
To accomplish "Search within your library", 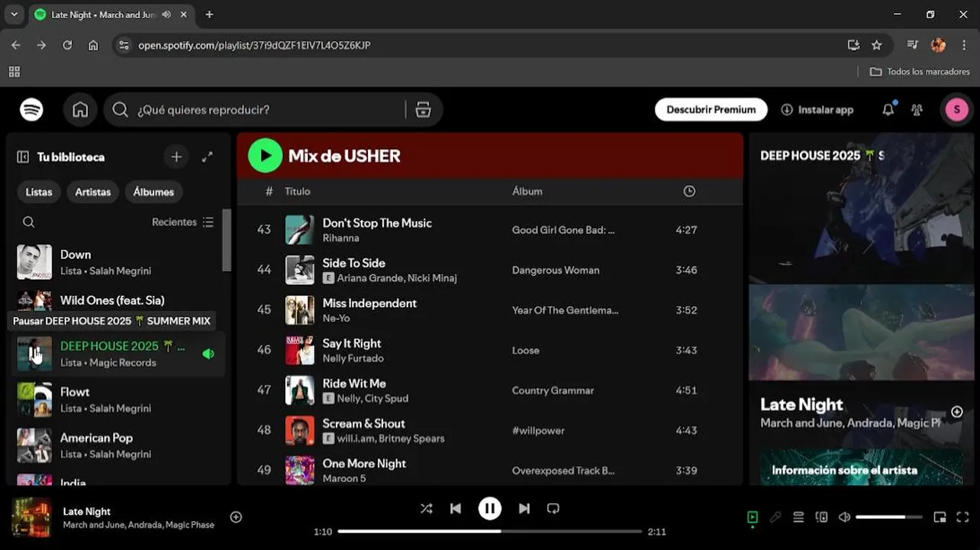I will (28, 222).
